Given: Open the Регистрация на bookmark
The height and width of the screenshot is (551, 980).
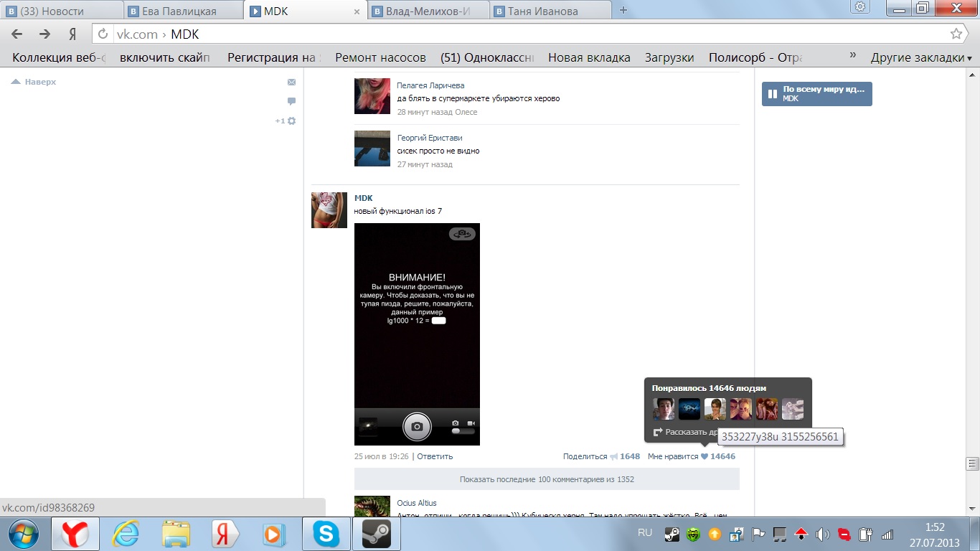Looking at the screenshot, I should pyautogui.click(x=273, y=57).
